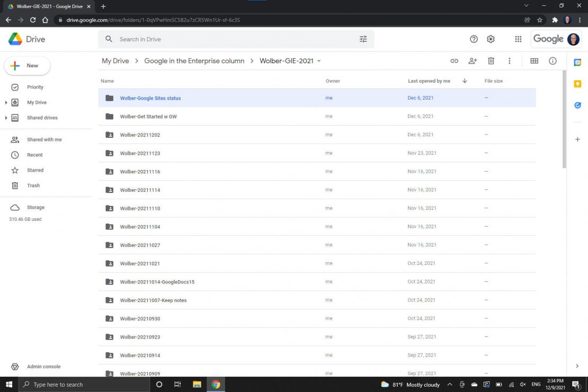Open the three-dot more actions menu
The width and height of the screenshot is (588, 392).
coord(509,60)
